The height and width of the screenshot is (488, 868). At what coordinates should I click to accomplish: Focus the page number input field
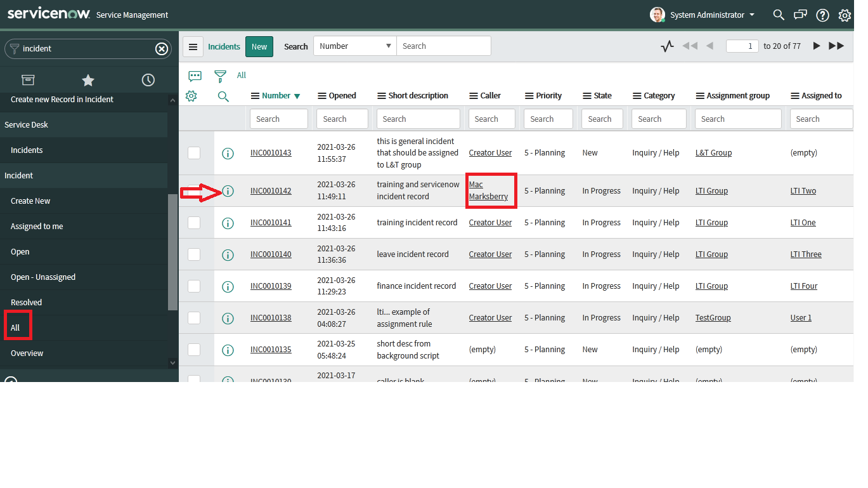[x=742, y=46]
